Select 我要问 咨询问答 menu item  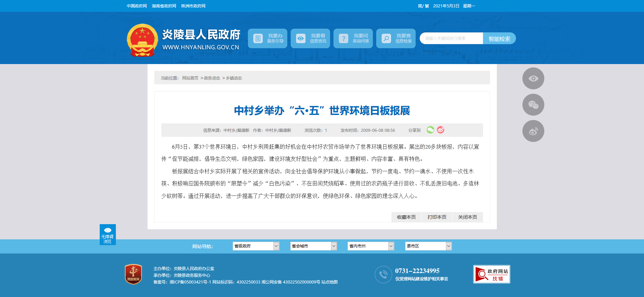[353, 38]
